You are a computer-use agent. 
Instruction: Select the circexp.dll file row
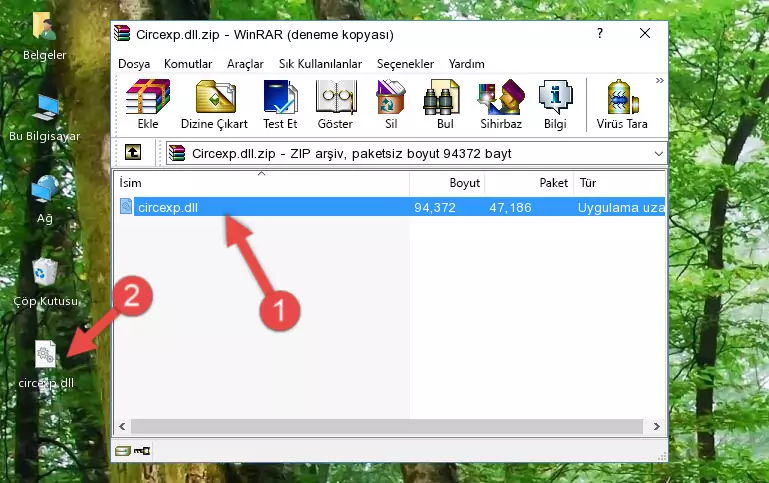pyautogui.click(x=390, y=207)
